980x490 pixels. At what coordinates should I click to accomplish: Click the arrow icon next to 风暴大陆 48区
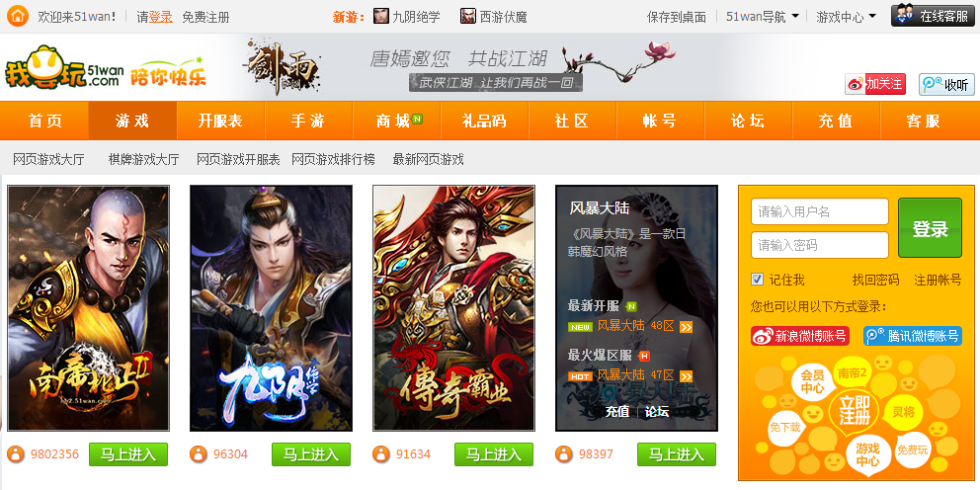click(687, 328)
